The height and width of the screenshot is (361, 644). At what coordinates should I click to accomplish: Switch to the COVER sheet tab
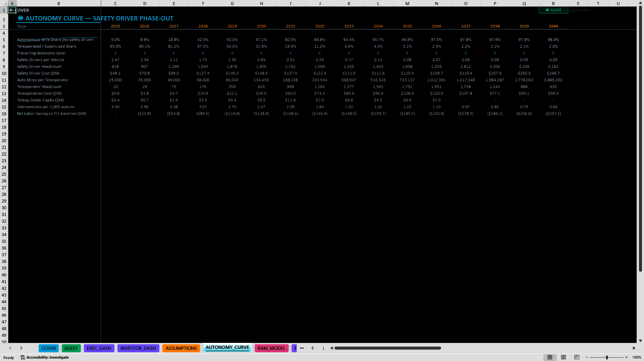click(x=49, y=348)
